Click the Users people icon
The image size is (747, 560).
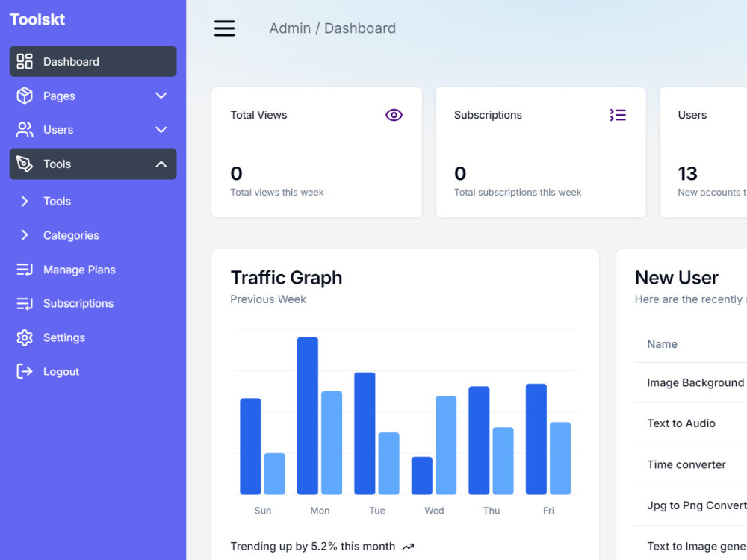pyautogui.click(x=25, y=129)
